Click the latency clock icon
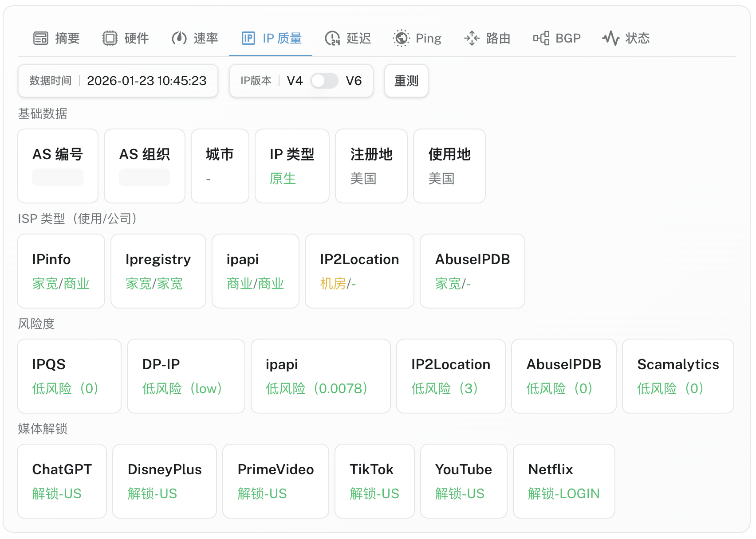The image size is (756, 539). [x=332, y=38]
